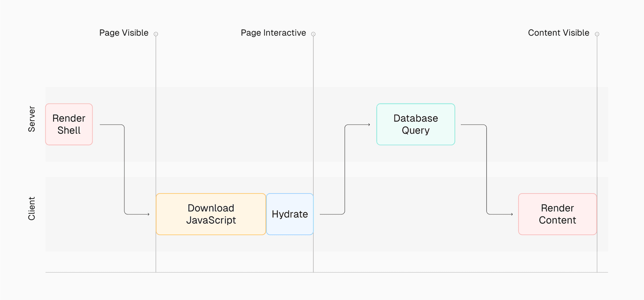Select the Database Query box

[416, 124]
